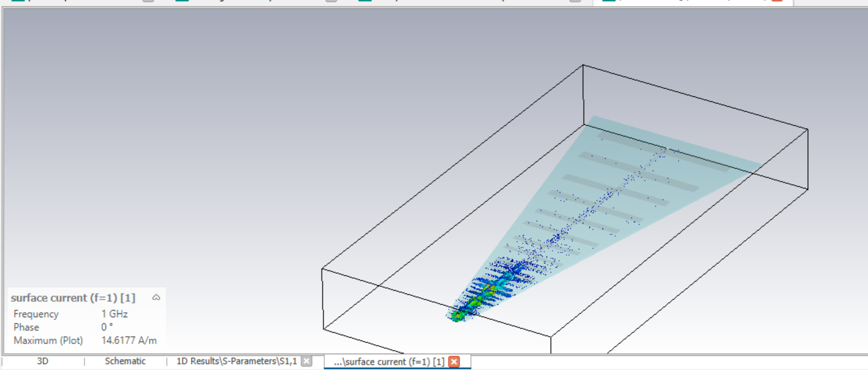Click the Maximum (Plot) value 14.6177 A/m
868x370 pixels.
point(129,340)
